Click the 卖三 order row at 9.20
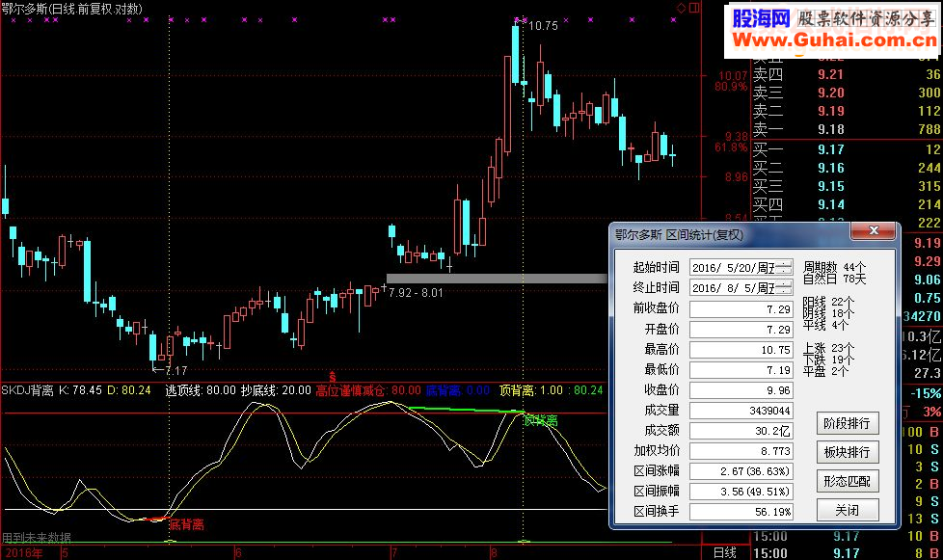943x560 pixels. click(x=847, y=93)
